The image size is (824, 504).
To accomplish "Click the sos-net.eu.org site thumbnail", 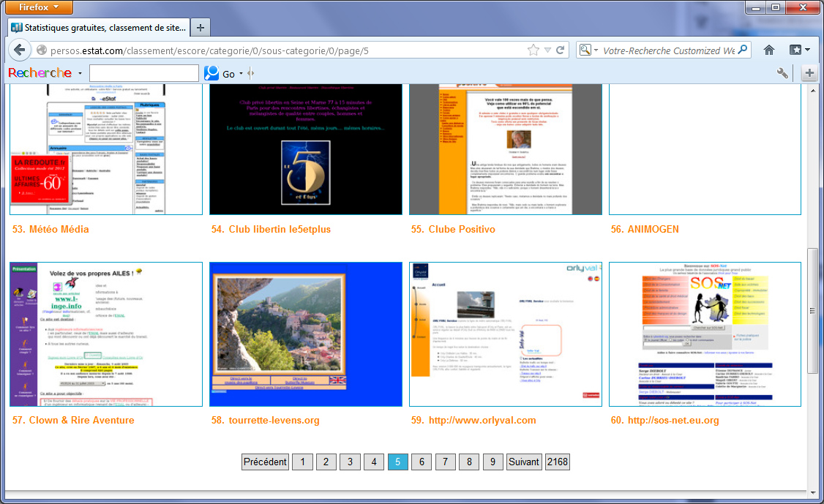I will pos(705,334).
